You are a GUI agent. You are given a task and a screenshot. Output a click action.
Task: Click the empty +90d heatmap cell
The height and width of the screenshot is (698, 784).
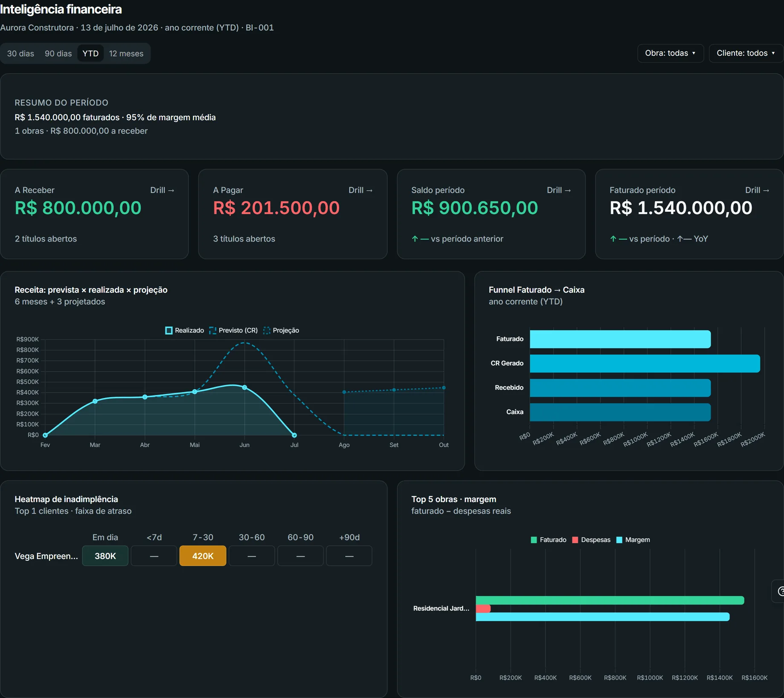coord(349,556)
